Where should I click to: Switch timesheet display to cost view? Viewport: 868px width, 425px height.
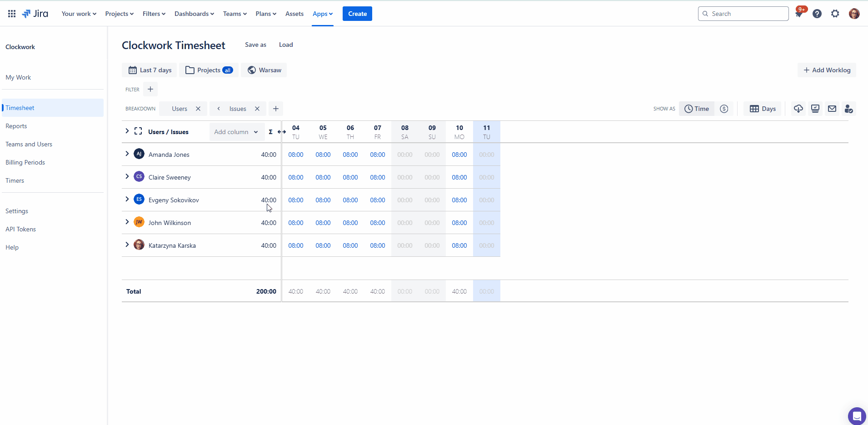724,109
